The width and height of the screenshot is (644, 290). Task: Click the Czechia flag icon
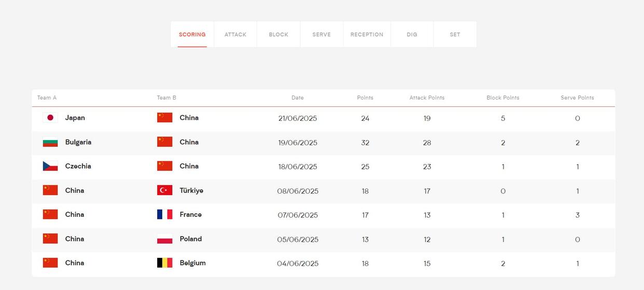click(50, 166)
